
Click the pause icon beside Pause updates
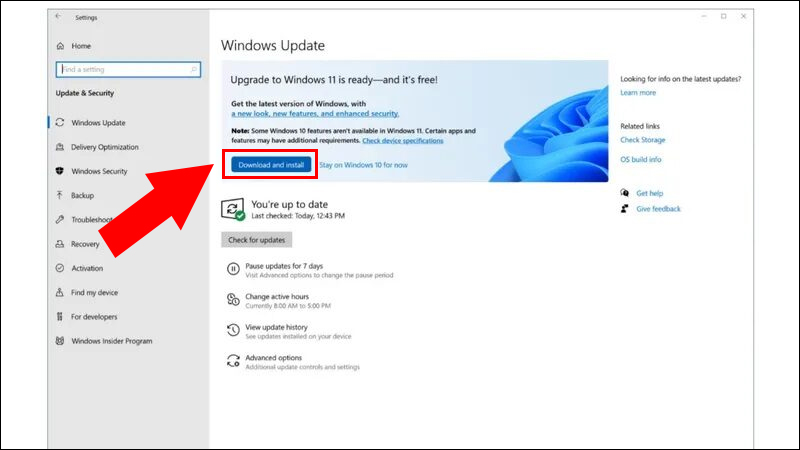[233, 269]
